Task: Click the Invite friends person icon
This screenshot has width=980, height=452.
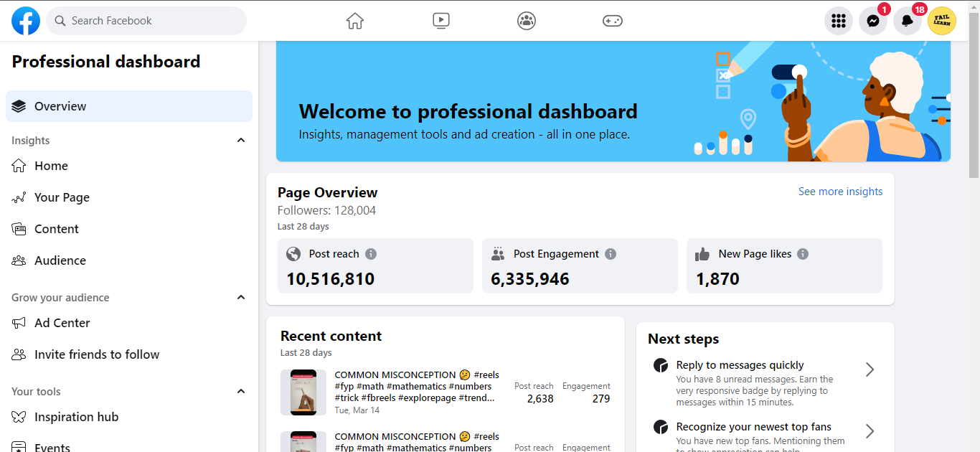Action: click(19, 354)
